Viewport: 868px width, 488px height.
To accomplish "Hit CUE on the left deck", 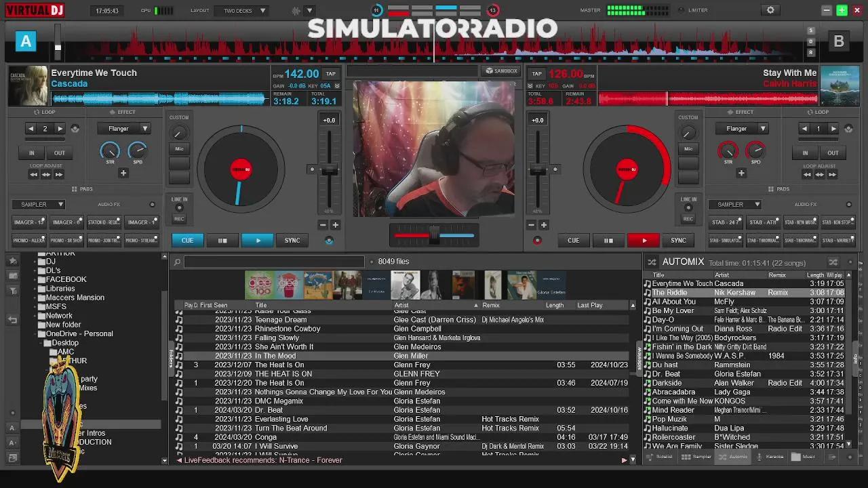I will (x=187, y=240).
